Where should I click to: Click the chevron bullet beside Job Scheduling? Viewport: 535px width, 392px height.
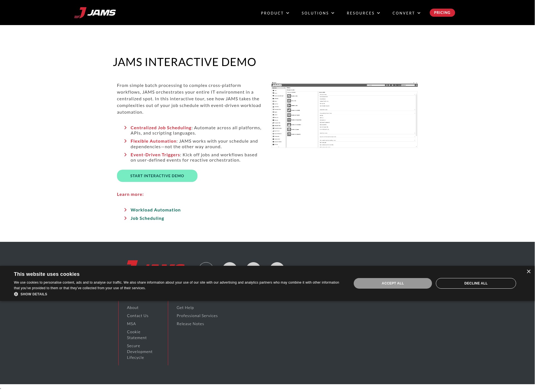click(x=125, y=218)
